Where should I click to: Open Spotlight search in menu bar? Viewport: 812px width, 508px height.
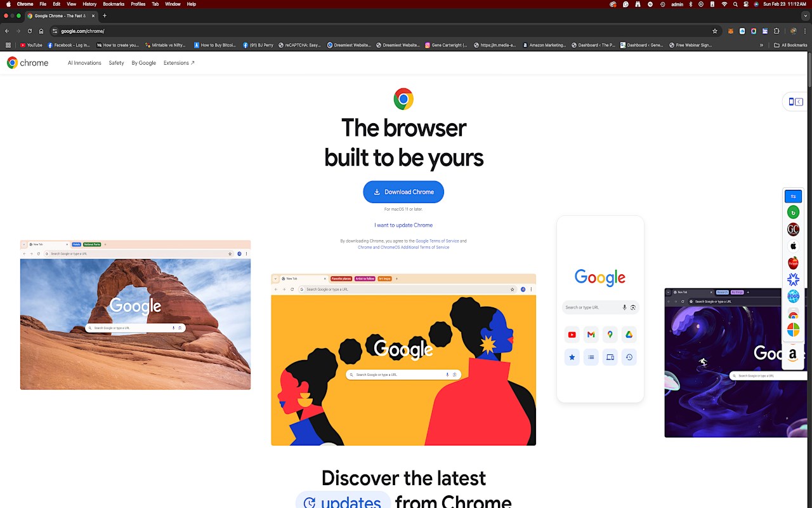coord(735,4)
